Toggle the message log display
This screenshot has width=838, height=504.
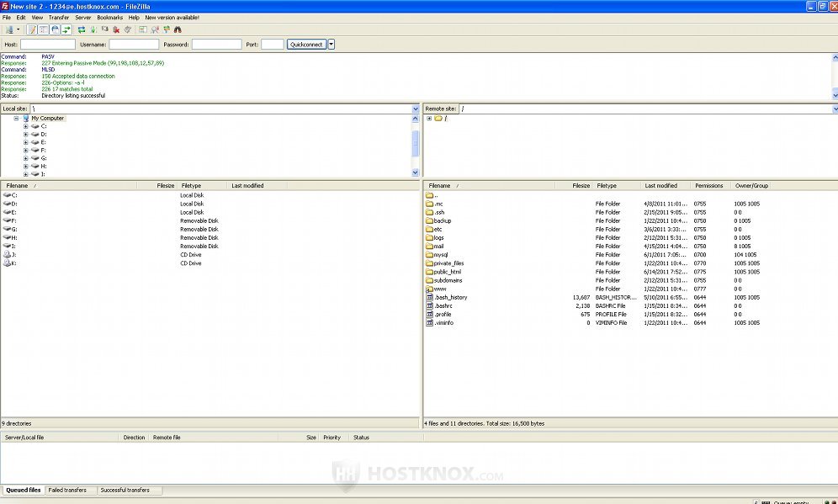[x=32, y=30]
